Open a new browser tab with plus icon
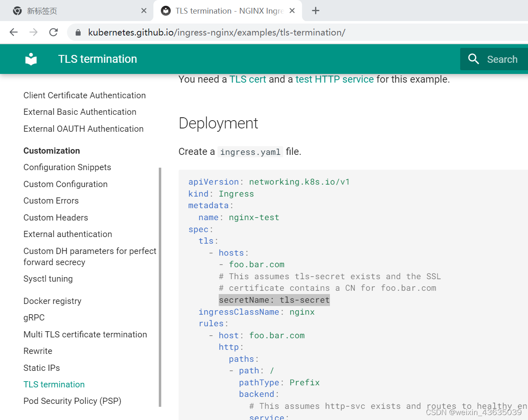Image resolution: width=528 pixels, height=420 pixels. [315, 11]
